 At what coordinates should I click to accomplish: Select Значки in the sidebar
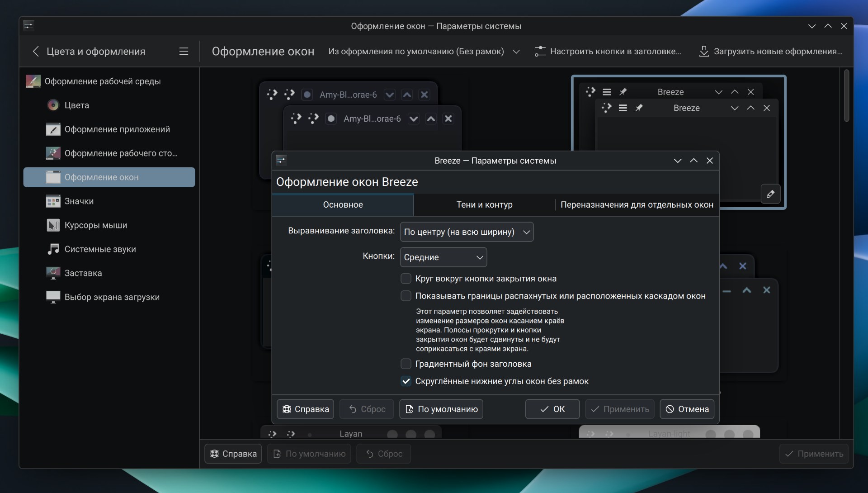(x=79, y=201)
